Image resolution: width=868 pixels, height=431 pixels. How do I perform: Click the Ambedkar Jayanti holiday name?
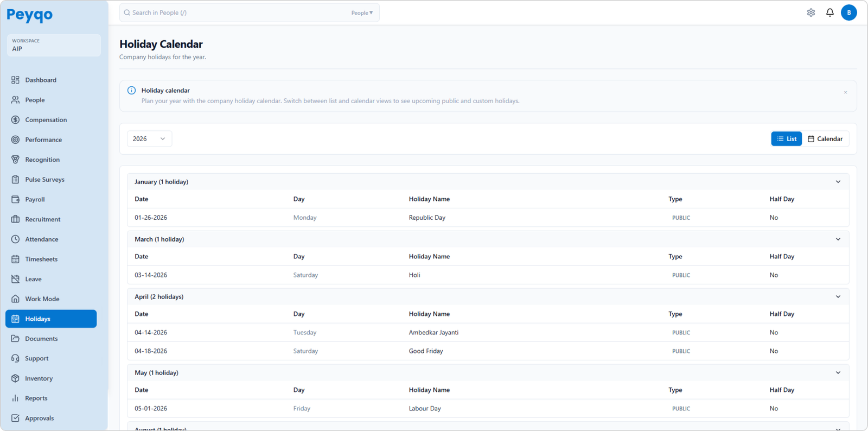[x=433, y=333]
